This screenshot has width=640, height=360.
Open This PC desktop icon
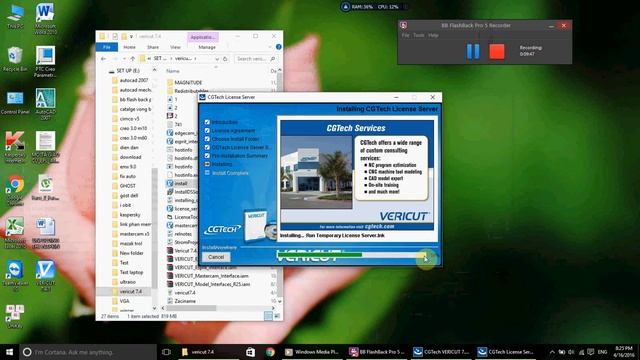point(15,16)
